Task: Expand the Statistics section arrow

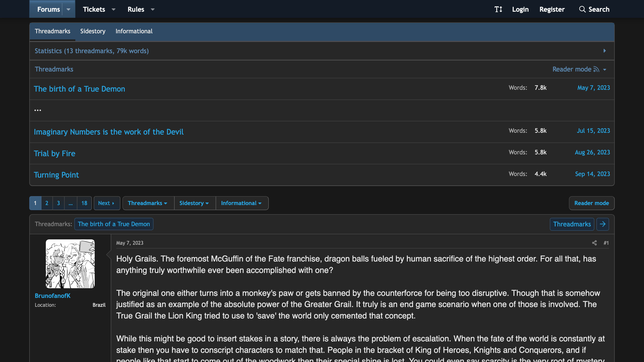Action: tap(605, 51)
